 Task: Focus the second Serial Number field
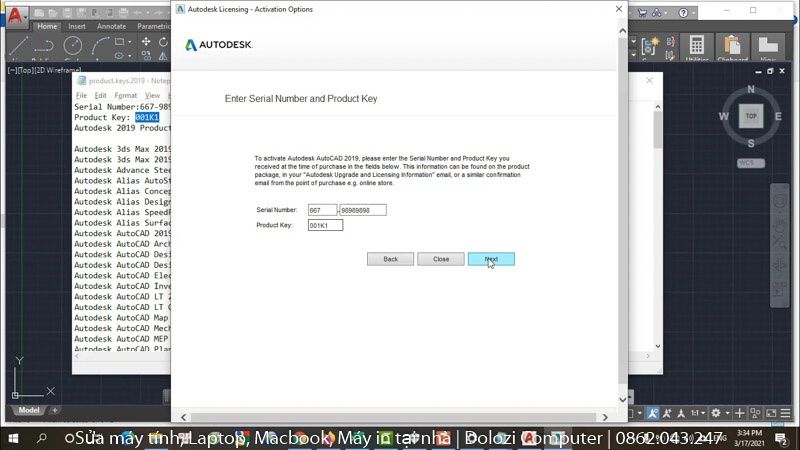click(x=363, y=210)
